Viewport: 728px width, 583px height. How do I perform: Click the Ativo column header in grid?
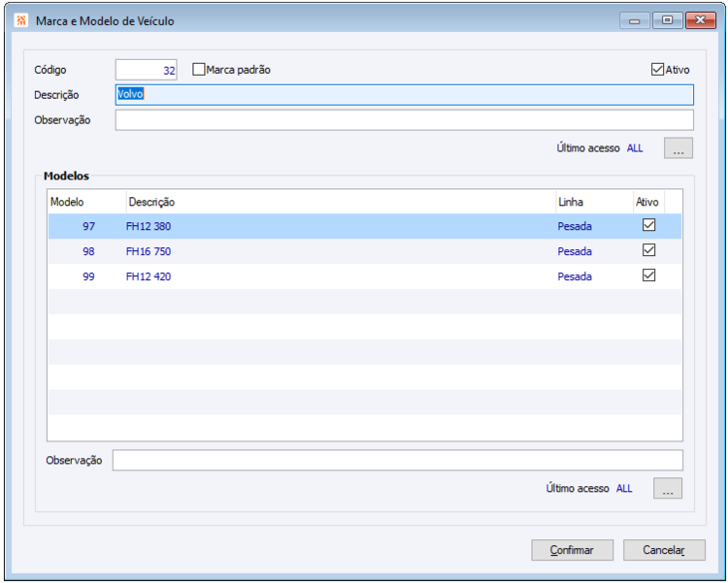pyautogui.click(x=648, y=202)
